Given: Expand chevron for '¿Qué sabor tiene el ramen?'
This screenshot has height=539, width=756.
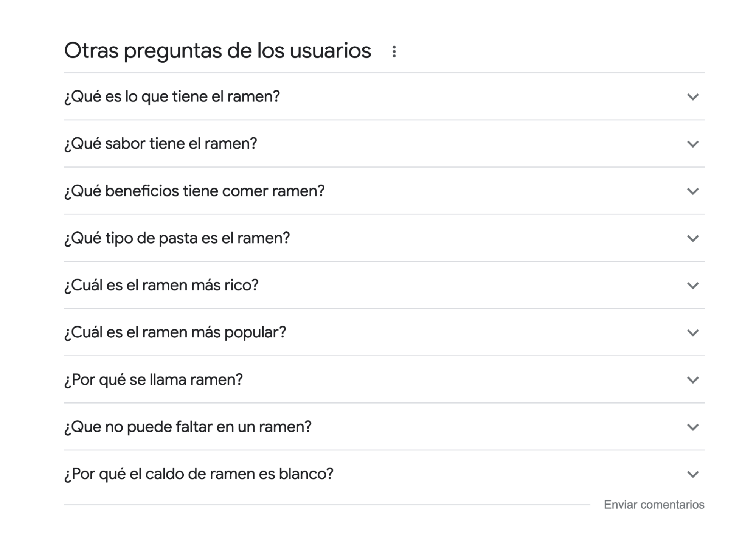Looking at the screenshot, I should coord(692,144).
